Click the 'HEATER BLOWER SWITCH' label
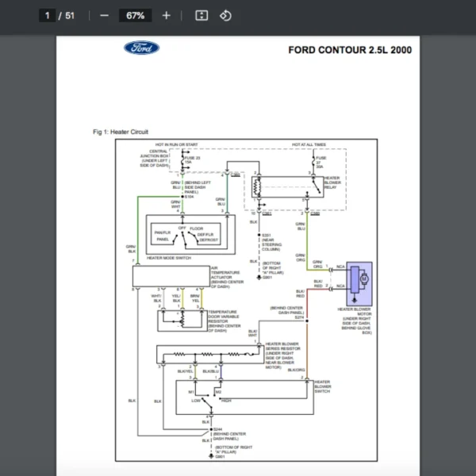476x476 pixels. [322, 386]
